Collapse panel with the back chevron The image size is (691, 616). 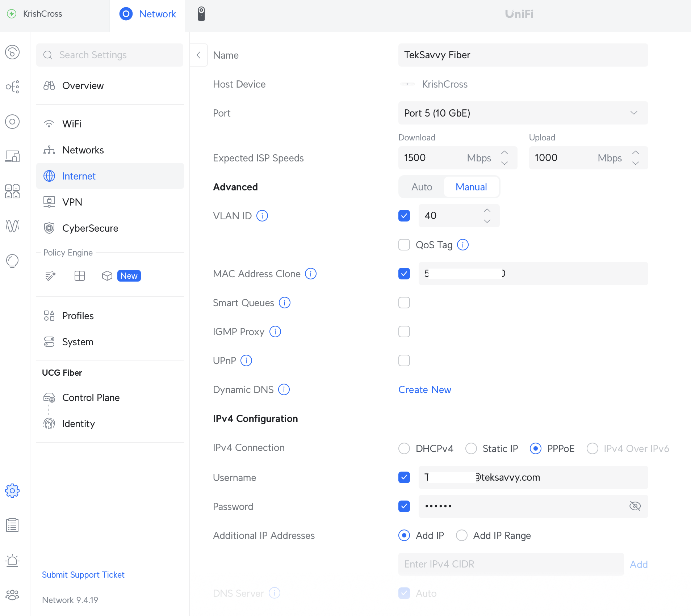(x=198, y=55)
